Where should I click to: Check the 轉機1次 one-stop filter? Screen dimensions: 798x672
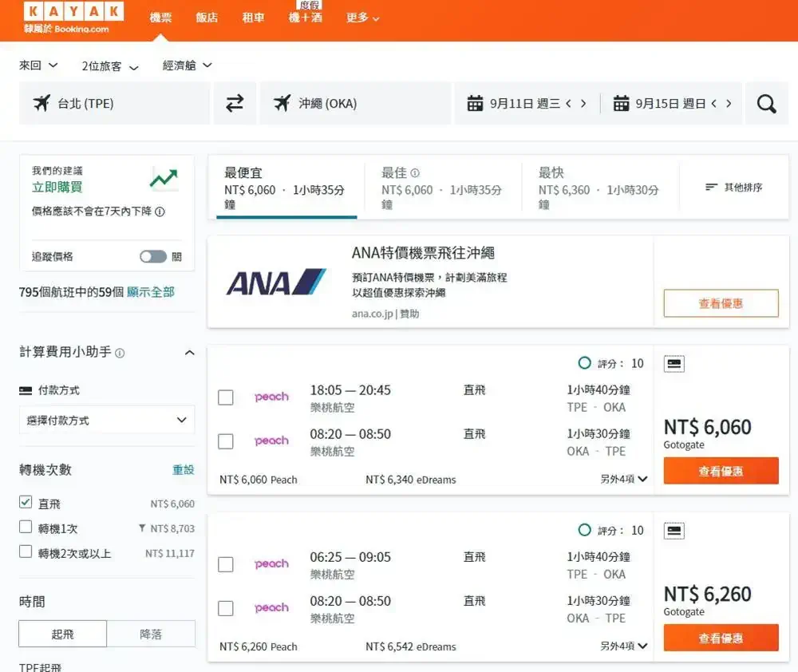[26, 527]
